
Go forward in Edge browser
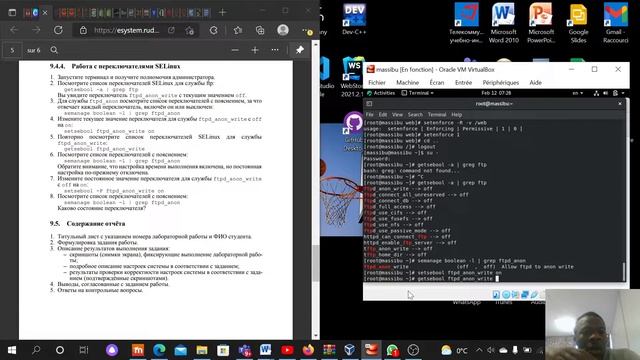point(36,30)
